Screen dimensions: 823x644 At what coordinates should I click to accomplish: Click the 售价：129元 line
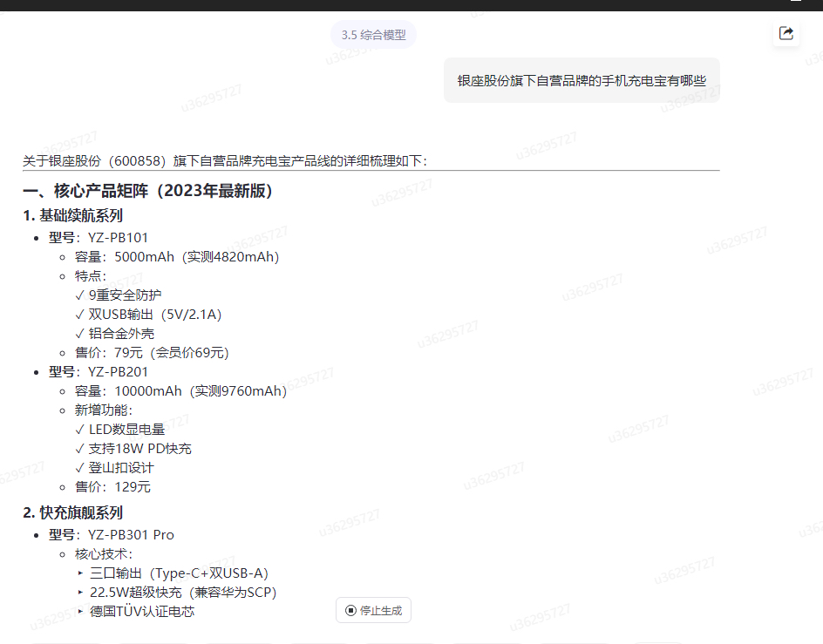[112, 487]
